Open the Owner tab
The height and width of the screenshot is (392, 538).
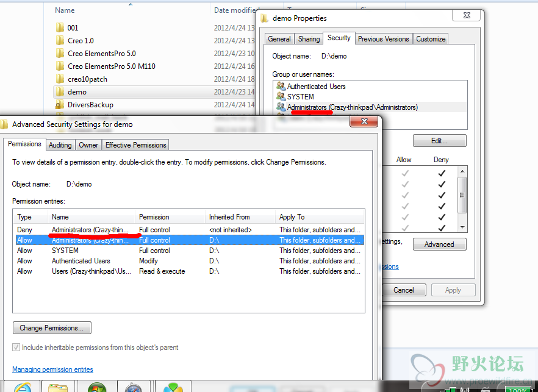[x=88, y=145]
